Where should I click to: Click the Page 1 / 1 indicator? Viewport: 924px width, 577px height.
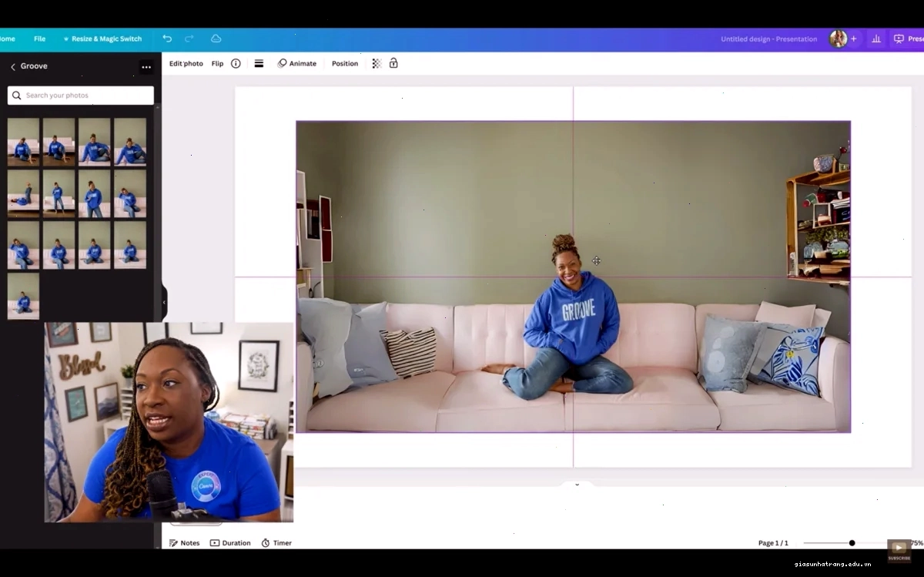tap(773, 543)
